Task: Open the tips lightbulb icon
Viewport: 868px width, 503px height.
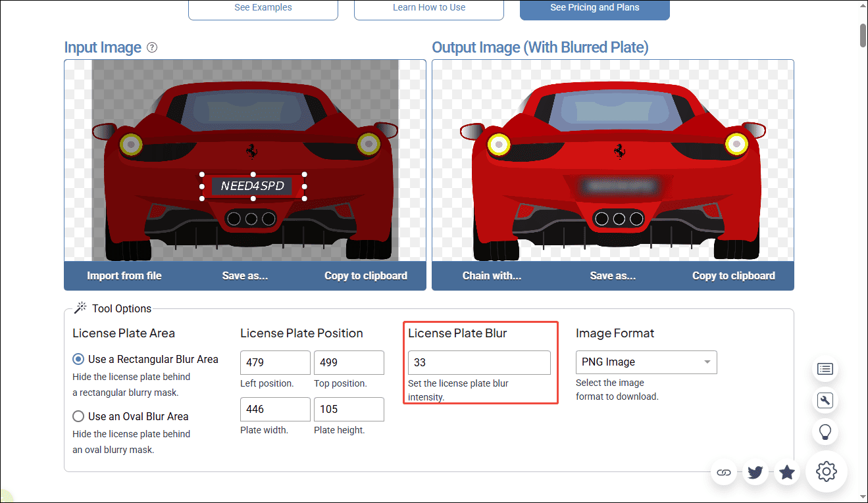Action: [825, 432]
